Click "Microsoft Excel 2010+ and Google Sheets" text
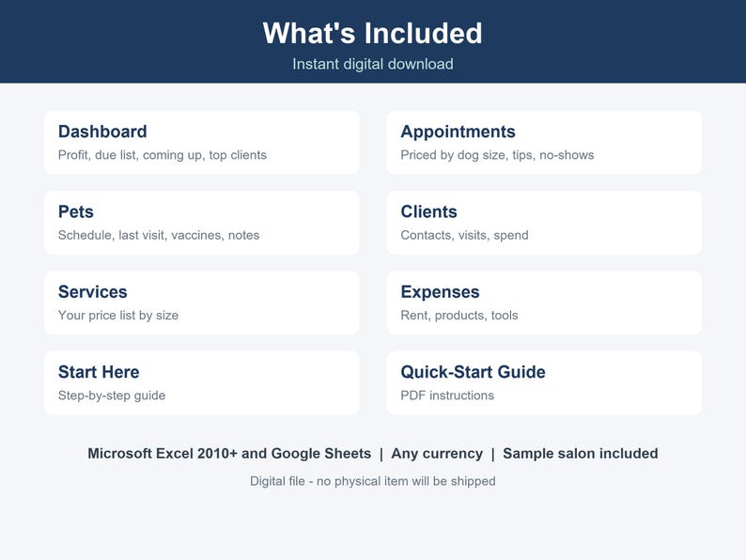 [x=229, y=454]
